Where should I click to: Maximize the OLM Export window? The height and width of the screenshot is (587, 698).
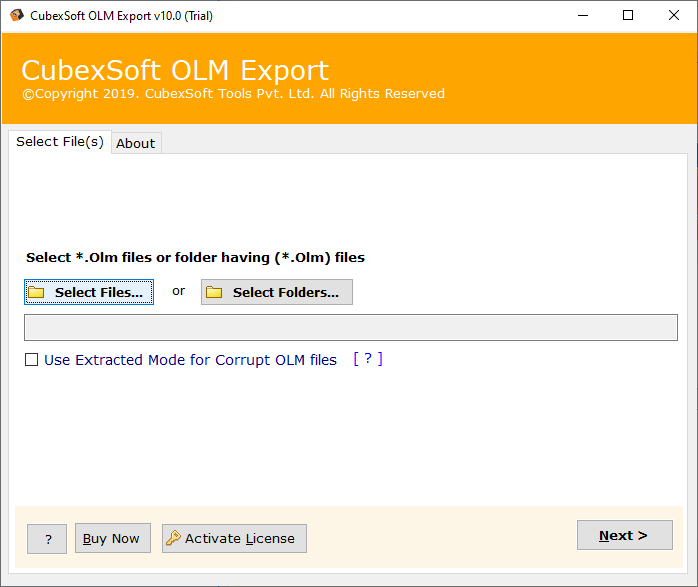pos(628,16)
